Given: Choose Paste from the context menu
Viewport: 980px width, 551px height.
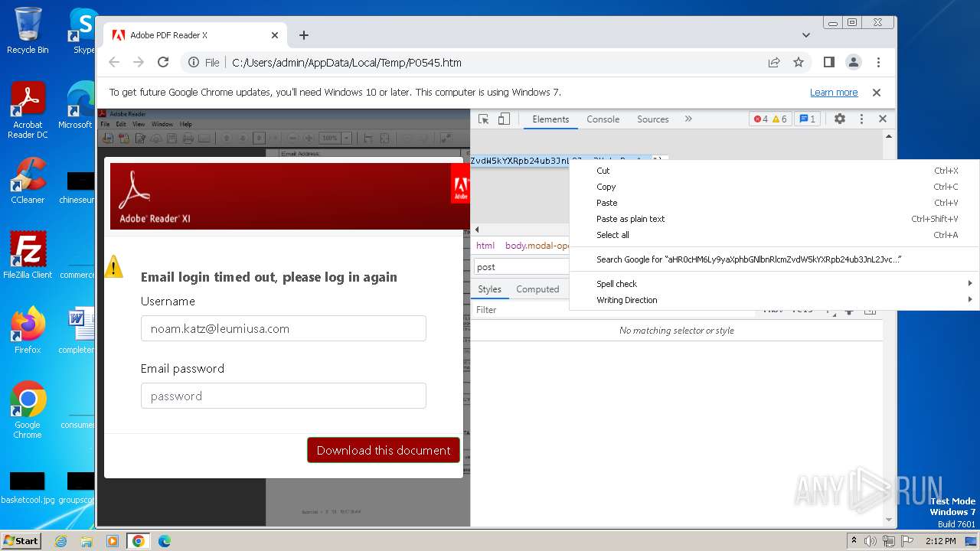Looking at the screenshot, I should [x=774, y=203].
